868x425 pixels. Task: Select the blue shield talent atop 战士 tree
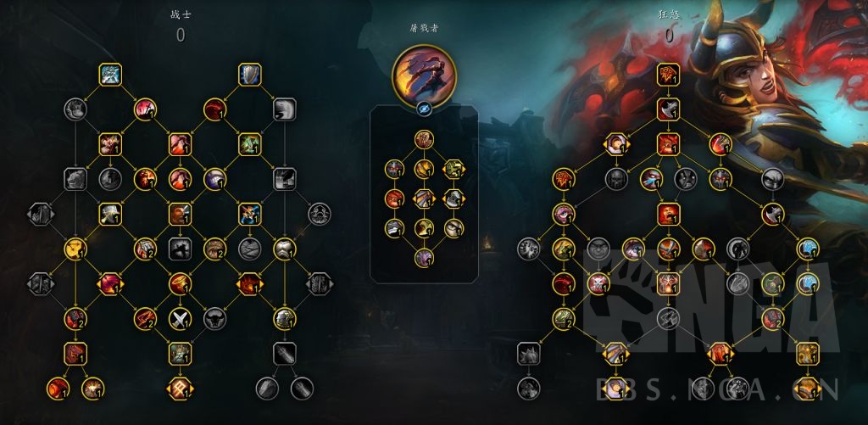(250, 75)
